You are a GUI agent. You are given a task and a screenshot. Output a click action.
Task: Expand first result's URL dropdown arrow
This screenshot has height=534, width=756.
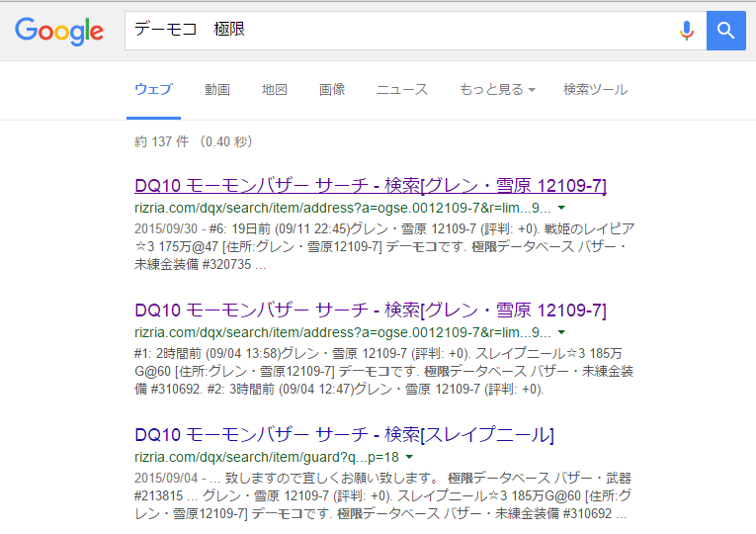pos(561,208)
